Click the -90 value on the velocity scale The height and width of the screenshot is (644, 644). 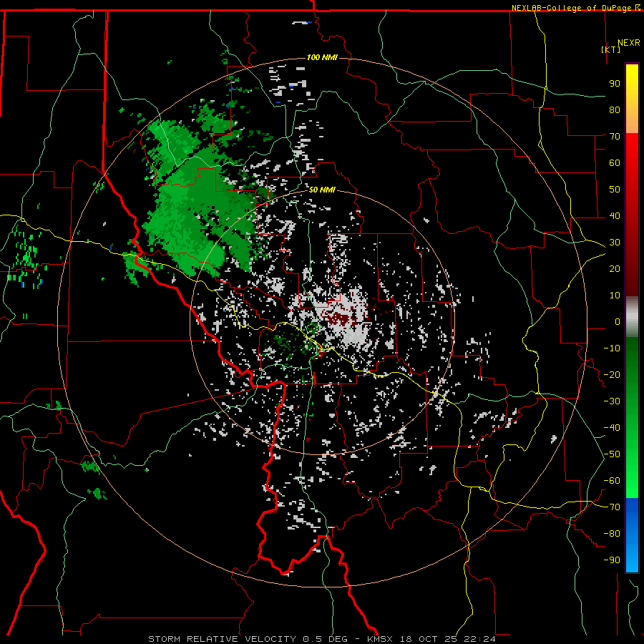[x=612, y=560]
